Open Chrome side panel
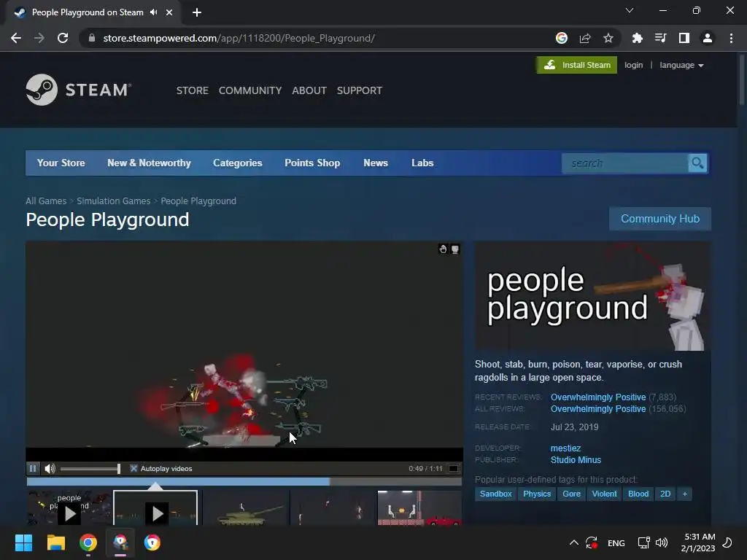This screenshot has width=747, height=560. pos(684,38)
